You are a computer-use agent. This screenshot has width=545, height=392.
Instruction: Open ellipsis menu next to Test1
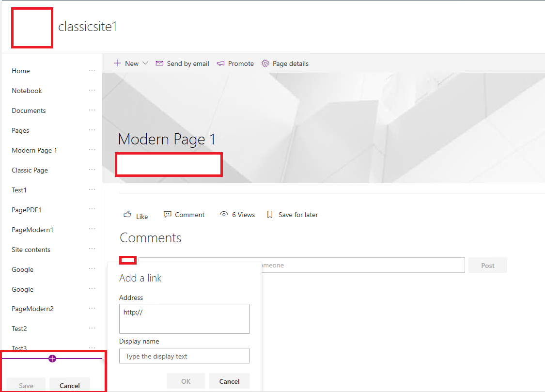coord(92,189)
